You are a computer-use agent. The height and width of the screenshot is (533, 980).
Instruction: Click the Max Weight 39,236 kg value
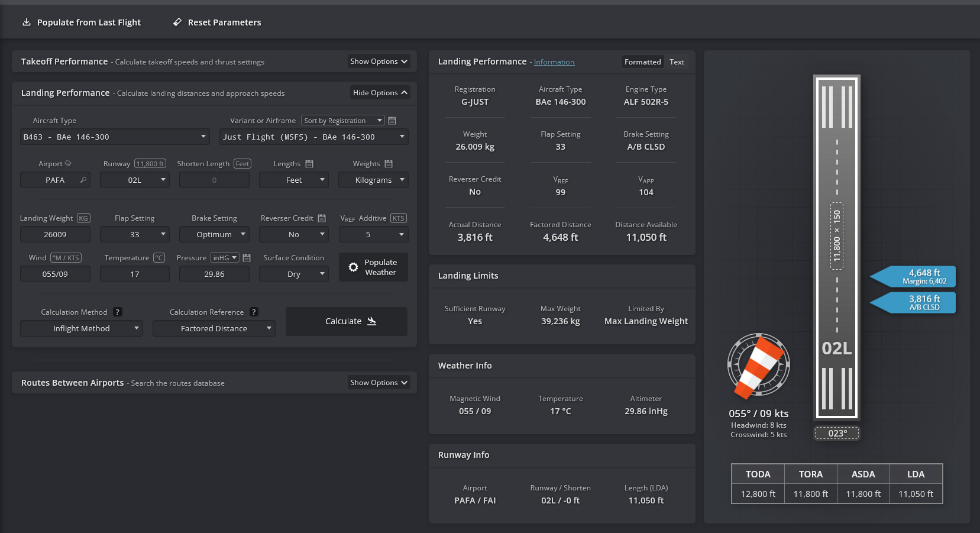click(561, 321)
